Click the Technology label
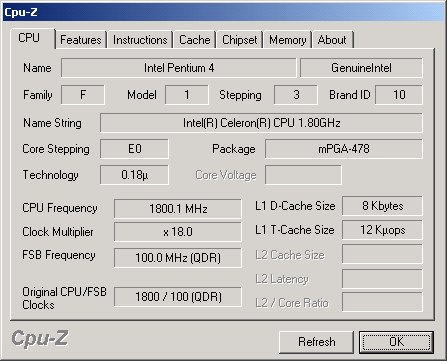447x361 pixels. (x=50, y=175)
